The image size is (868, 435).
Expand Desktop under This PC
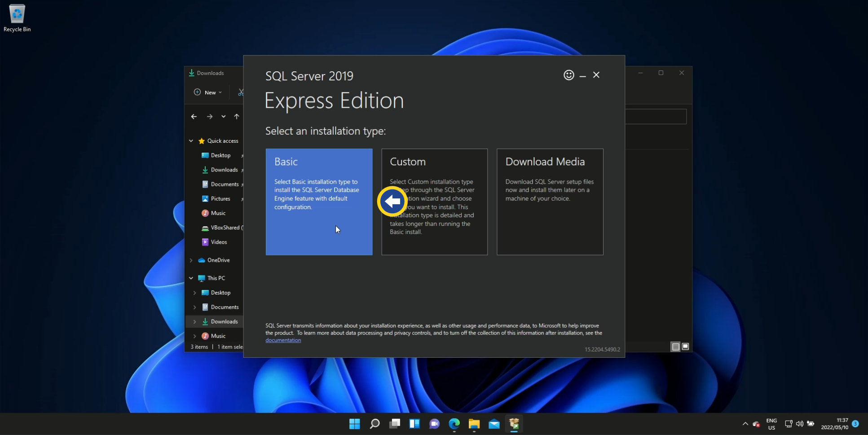pyautogui.click(x=194, y=293)
